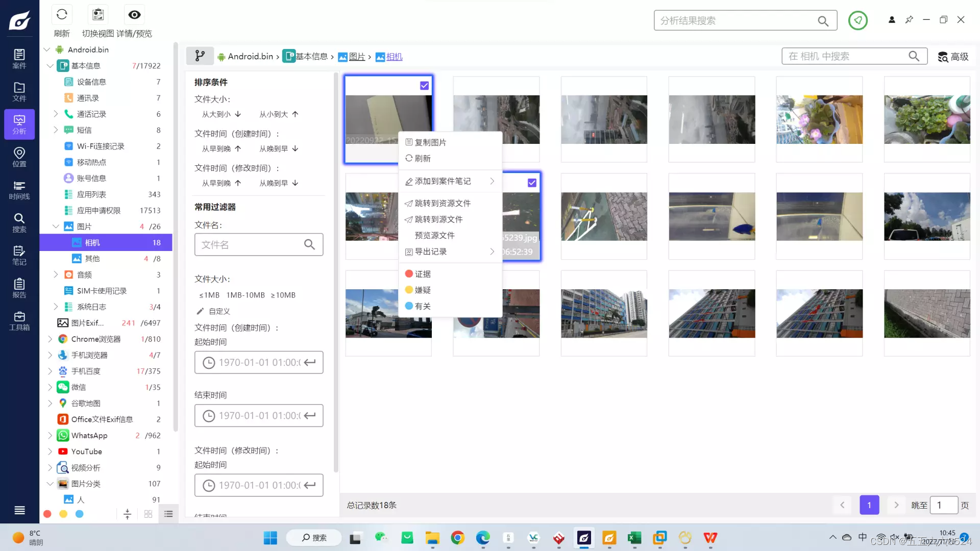Open the Report sidebar panel
The width and height of the screenshot is (980, 551).
19,288
